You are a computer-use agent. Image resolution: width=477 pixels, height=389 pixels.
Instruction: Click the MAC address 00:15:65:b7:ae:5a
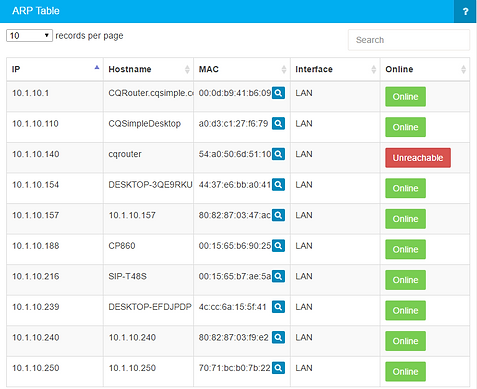click(235, 276)
